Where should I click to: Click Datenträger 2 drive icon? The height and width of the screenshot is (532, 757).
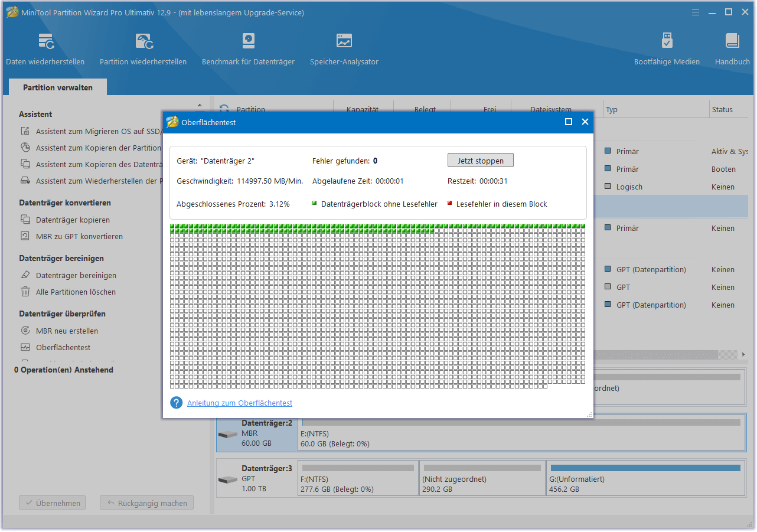pos(227,434)
